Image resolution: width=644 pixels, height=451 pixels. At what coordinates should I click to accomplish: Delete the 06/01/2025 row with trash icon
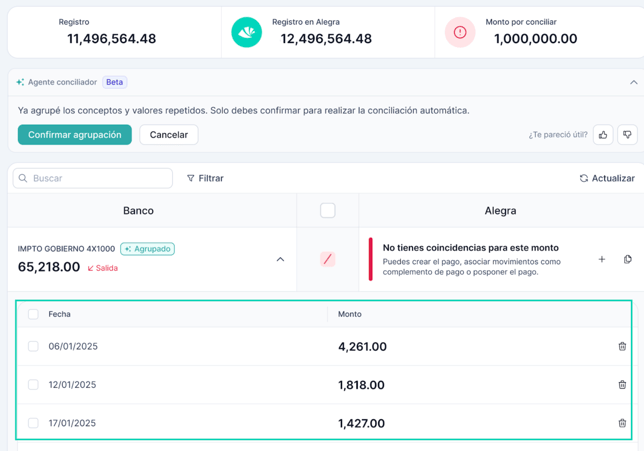point(622,347)
